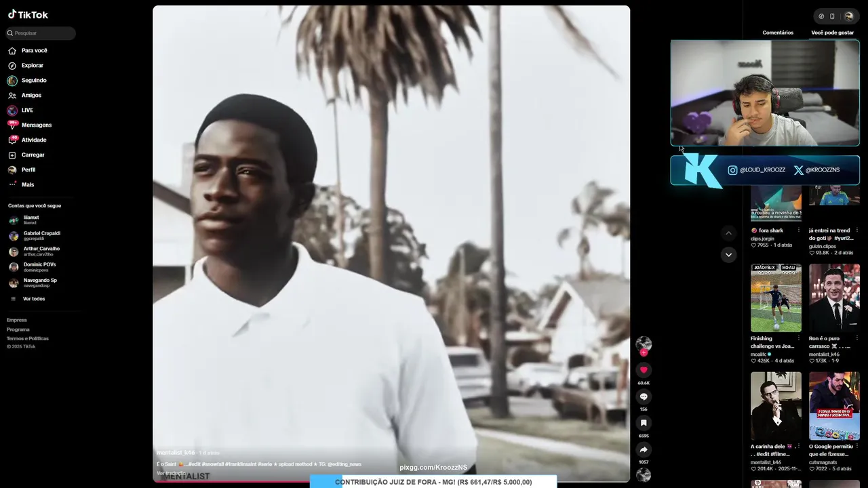Open the clips.jorgin author name

762,239
